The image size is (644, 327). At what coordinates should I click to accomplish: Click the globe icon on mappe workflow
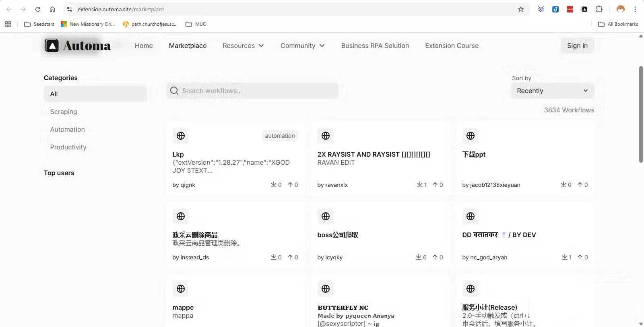[181, 289]
